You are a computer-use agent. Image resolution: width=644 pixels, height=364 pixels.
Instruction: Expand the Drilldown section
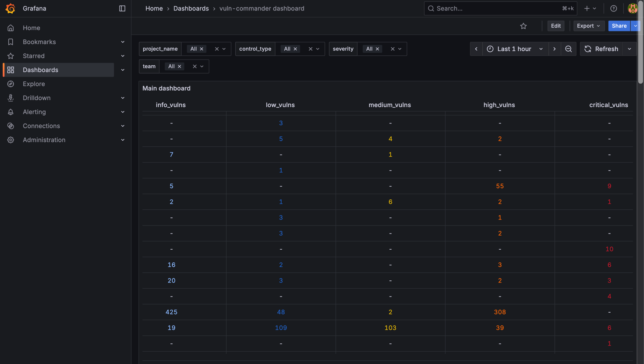[x=123, y=98]
